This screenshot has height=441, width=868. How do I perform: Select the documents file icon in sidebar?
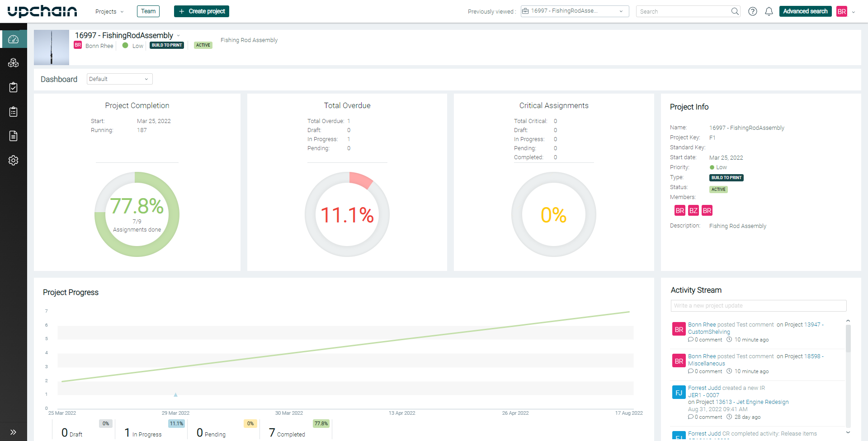[x=14, y=136]
